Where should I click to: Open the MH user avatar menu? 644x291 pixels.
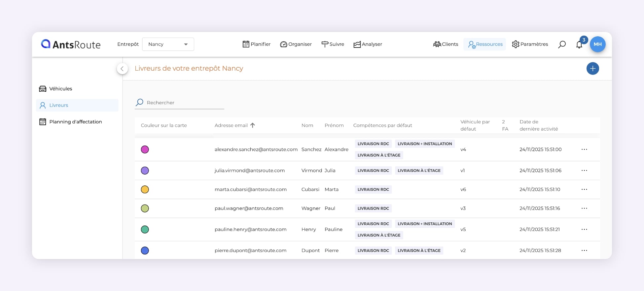coord(597,44)
